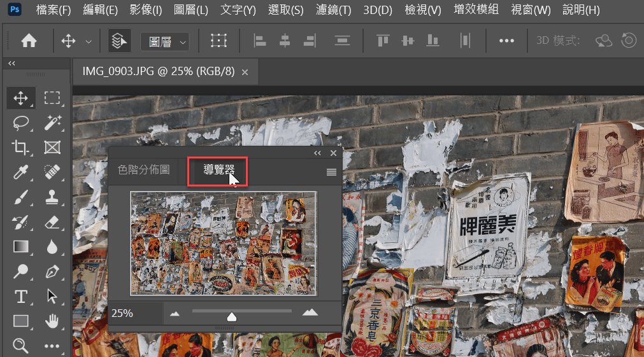Open the 編輯(E) menu

pyautogui.click(x=100, y=10)
